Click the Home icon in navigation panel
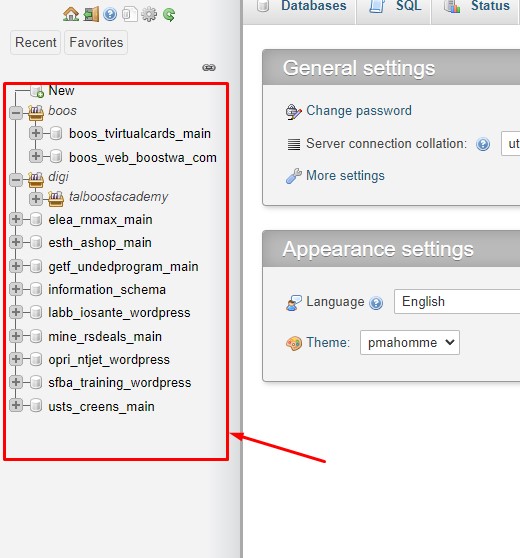Viewport: 520px width, 558px height. (x=71, y=15)
